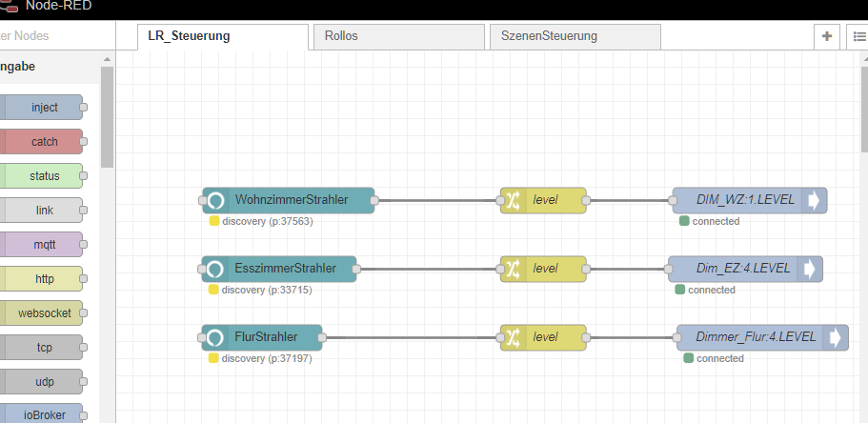Screen dimensions: 868x423
Task: Click yellow status dot under FlurStrahler
Action: [x=213, y=358]
